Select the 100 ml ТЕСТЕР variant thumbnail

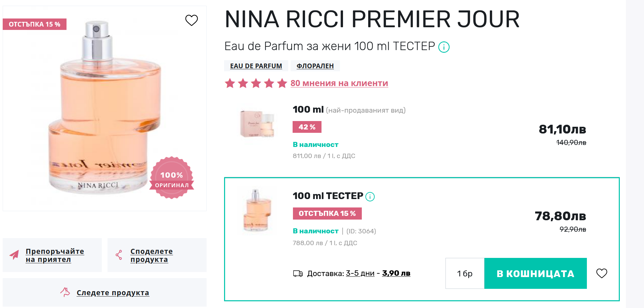coord(257,211)
